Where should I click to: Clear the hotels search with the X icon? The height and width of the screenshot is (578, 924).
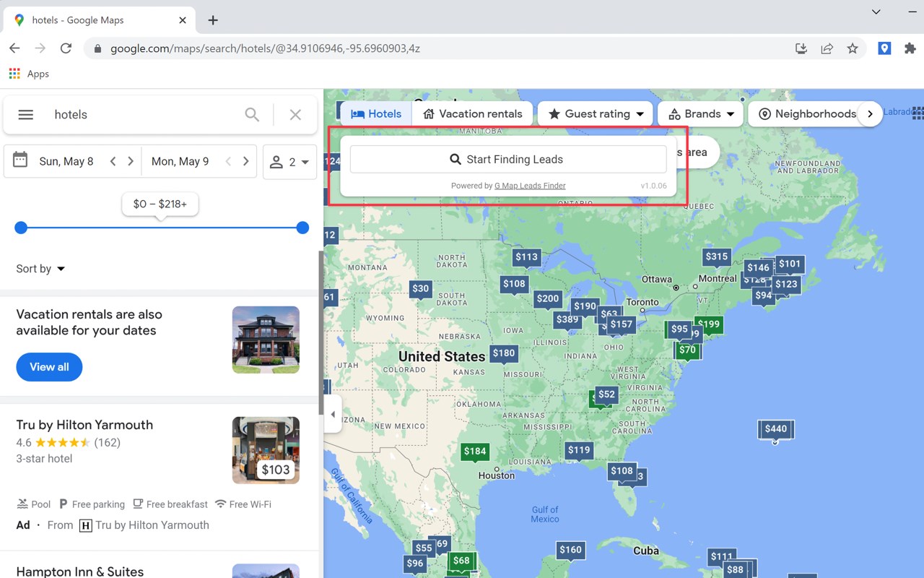pyautogui.click(x=295, y=115)
